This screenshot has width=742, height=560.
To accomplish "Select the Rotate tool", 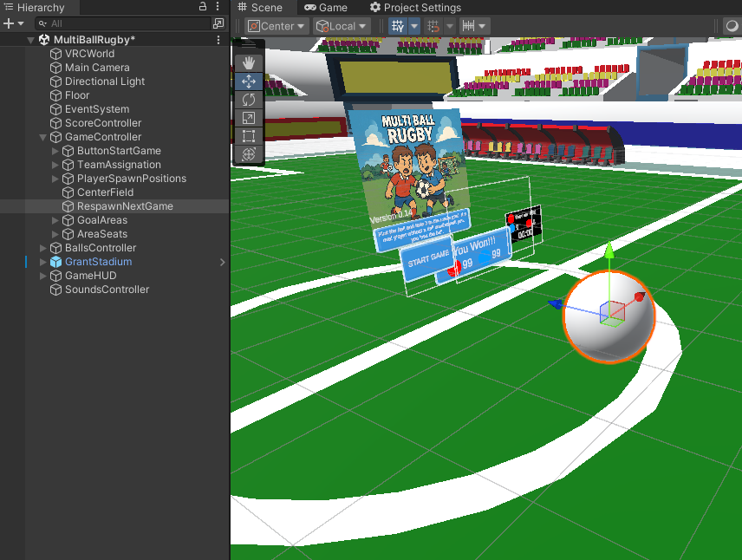I will [249, 100].
